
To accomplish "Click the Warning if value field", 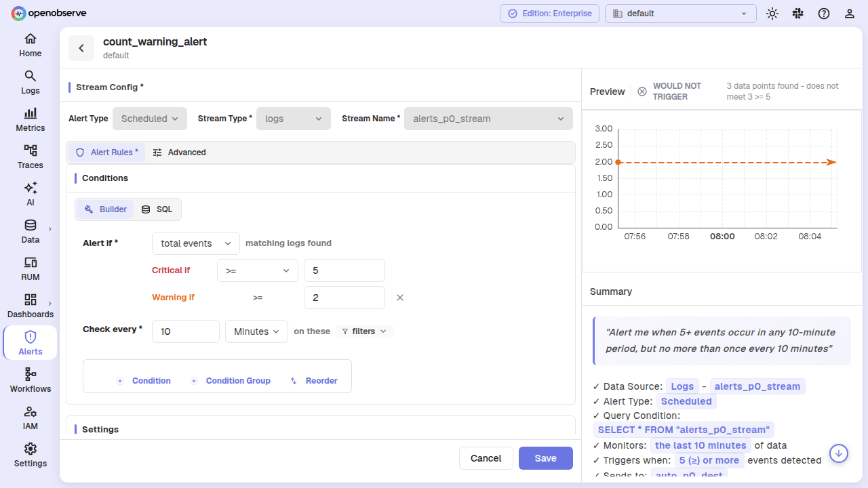I will point(344,298).
